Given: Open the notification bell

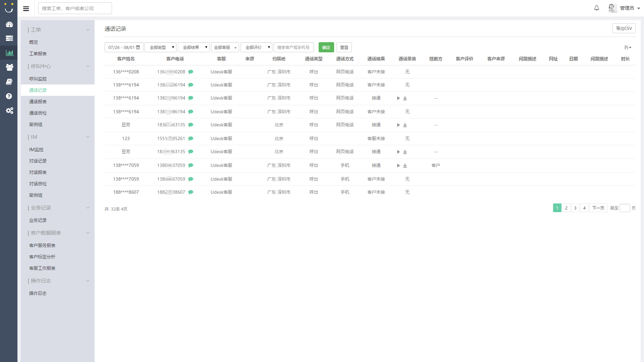Looking at the screenshot, I should [596, 8].
